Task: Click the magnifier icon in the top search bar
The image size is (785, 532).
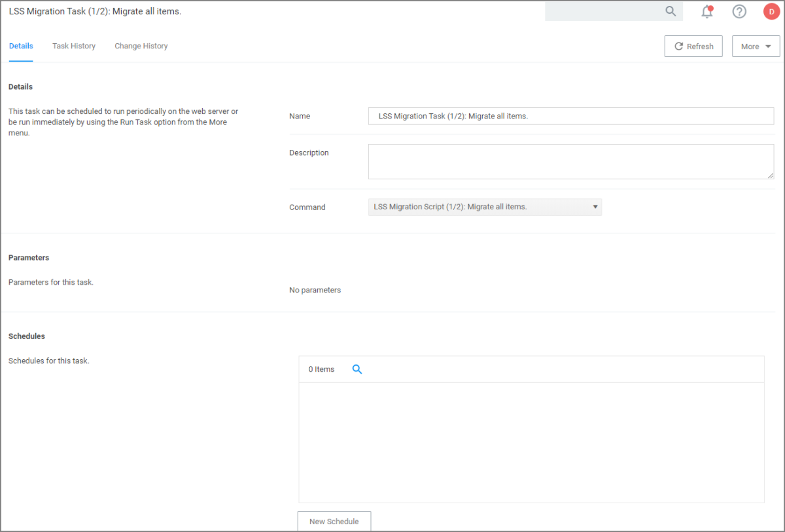Action: click(671, 11)
